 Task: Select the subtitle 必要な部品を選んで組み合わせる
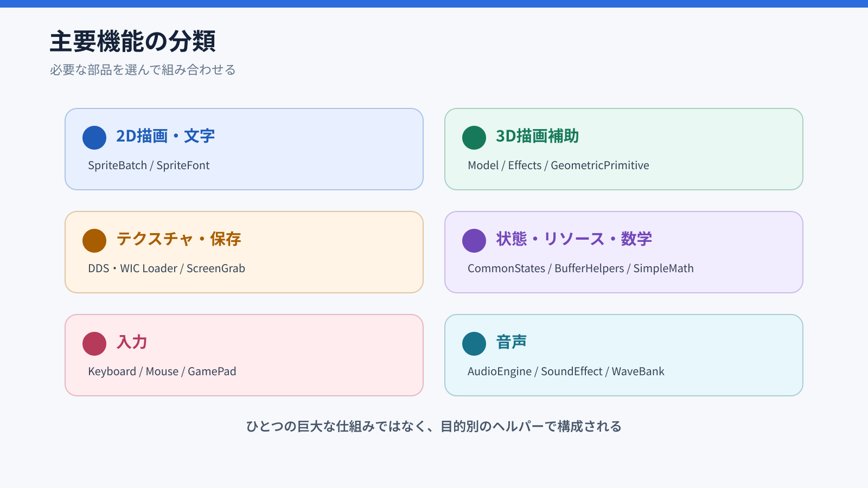pyautogui.click(x=143, y=70)
